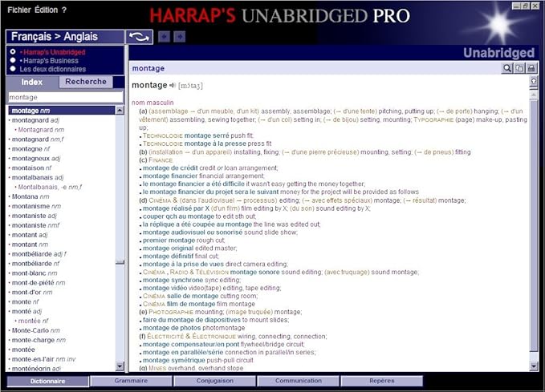Select sub-entry 'Montagnard nm'

pos(41,130)
